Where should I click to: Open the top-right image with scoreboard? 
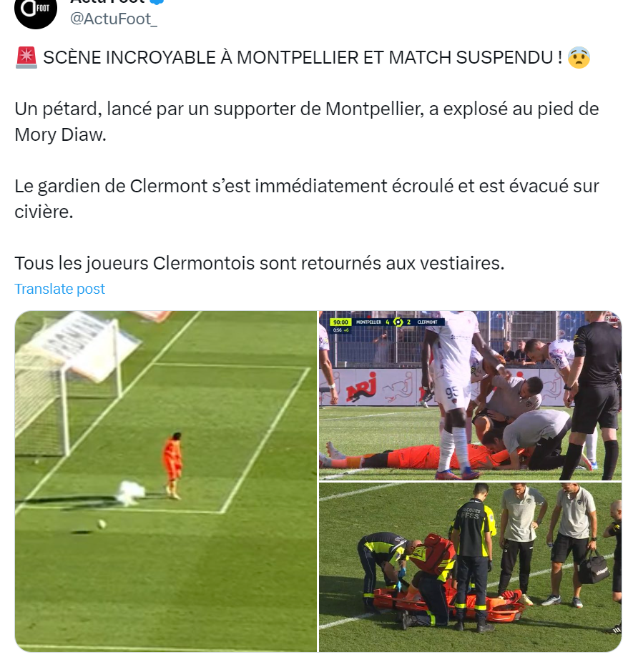[470, 395]
